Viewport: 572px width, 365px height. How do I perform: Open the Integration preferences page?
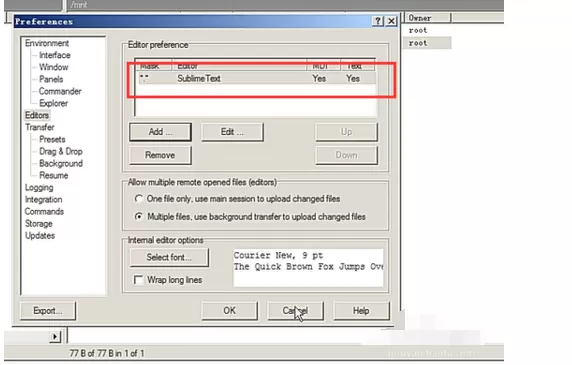43,199
